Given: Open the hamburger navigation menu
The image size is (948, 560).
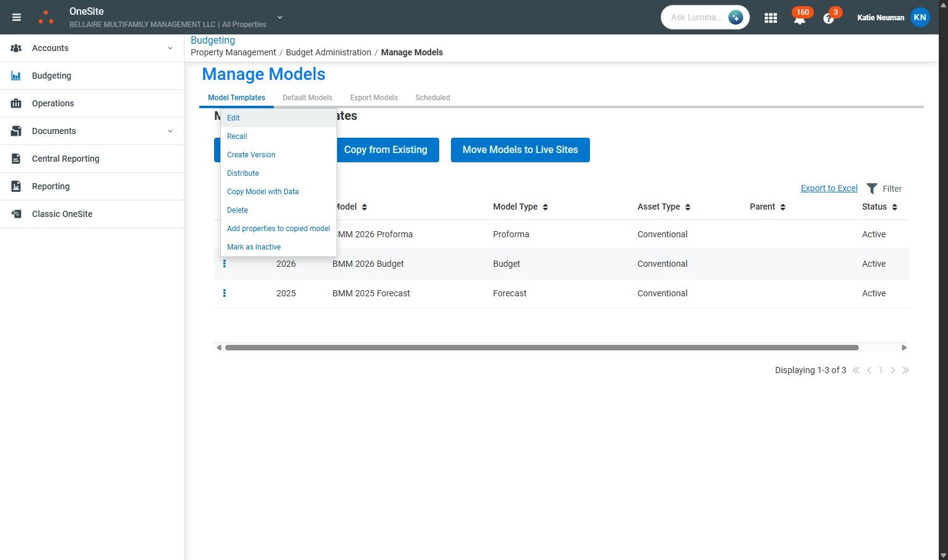Looking at the screenshot, I should (x=17, y=17).
